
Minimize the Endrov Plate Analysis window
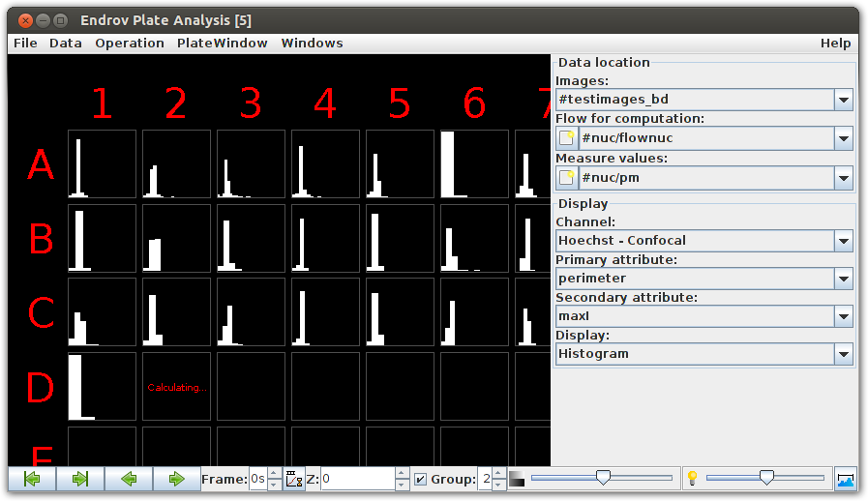[x=44, y=21]
